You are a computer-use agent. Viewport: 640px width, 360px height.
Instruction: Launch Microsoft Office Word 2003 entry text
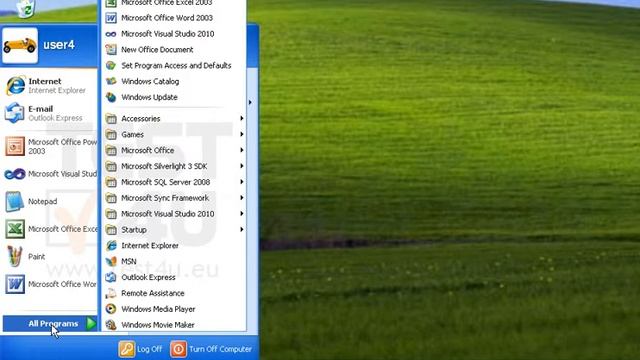(167, 18)
